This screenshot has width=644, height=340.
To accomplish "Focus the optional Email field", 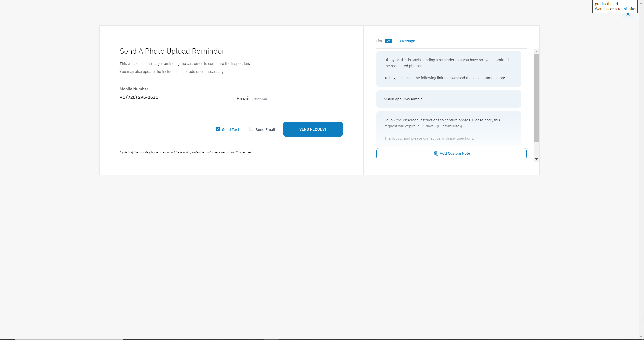I will 290,99.
